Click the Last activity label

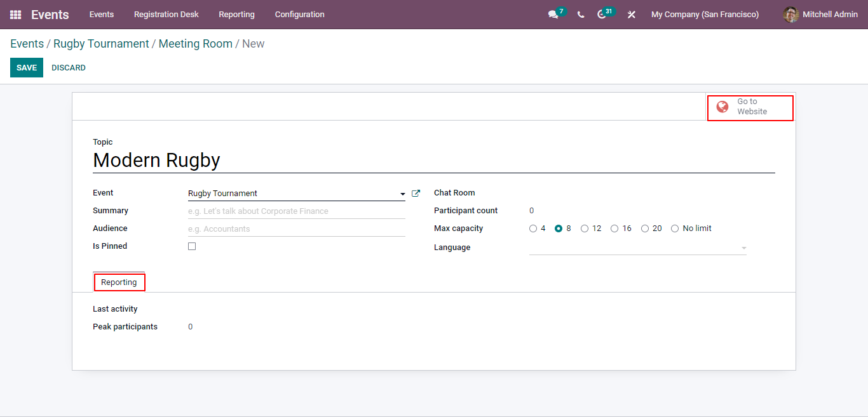pos(115,309)
